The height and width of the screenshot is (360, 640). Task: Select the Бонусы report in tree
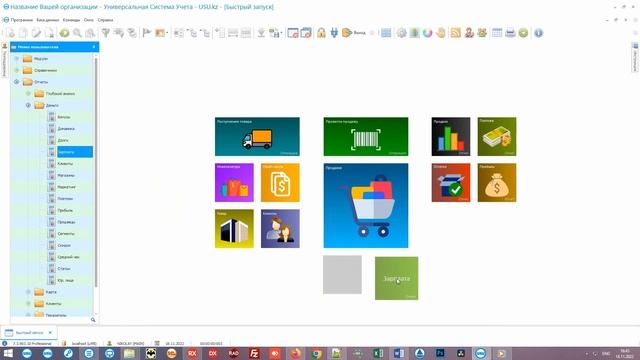[64, 117]
